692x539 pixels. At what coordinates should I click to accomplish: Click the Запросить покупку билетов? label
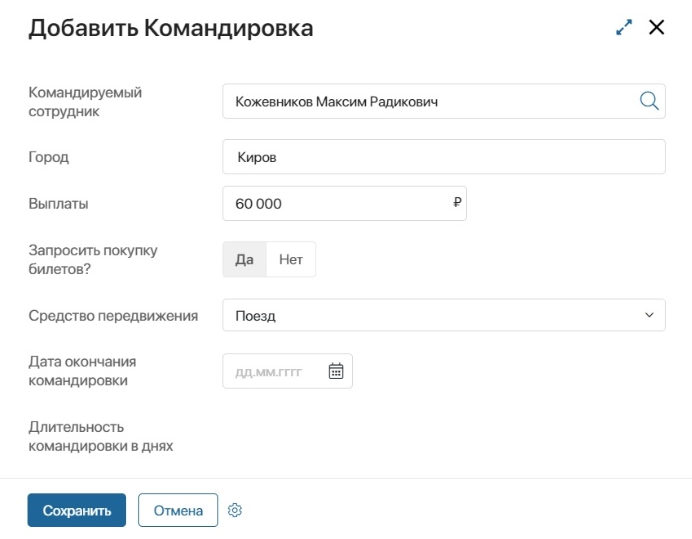[x=93, y=259]
